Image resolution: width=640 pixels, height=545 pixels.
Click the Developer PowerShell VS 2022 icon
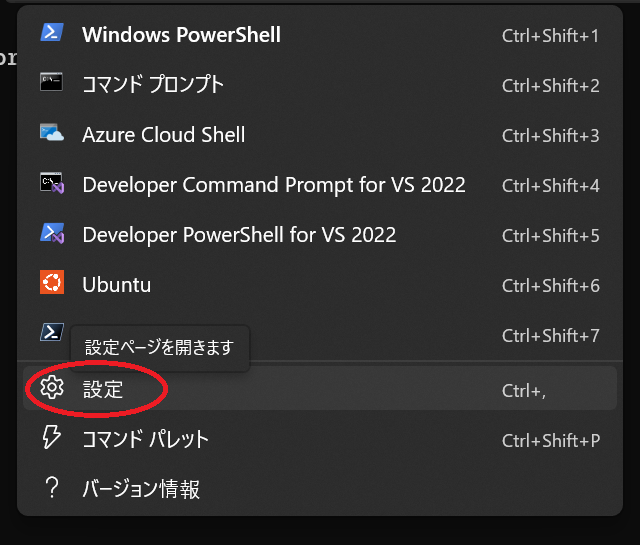point(52,233)
